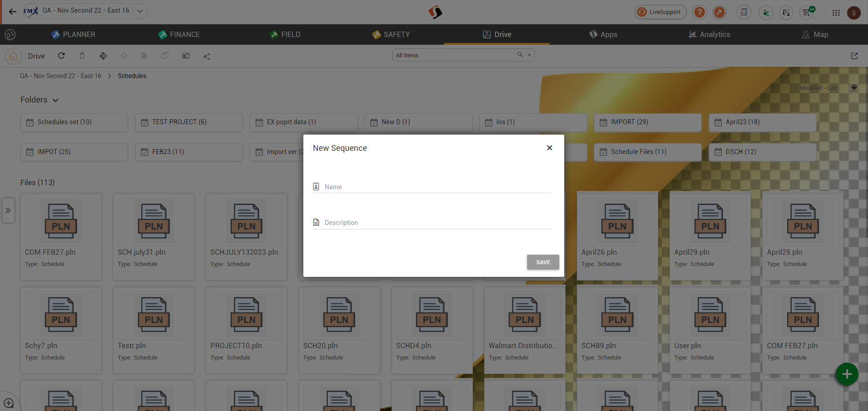The width and height of the screenshot is (868, 411).
Task: Open the EX poprt data (1) folder
Action: [304, 122]
